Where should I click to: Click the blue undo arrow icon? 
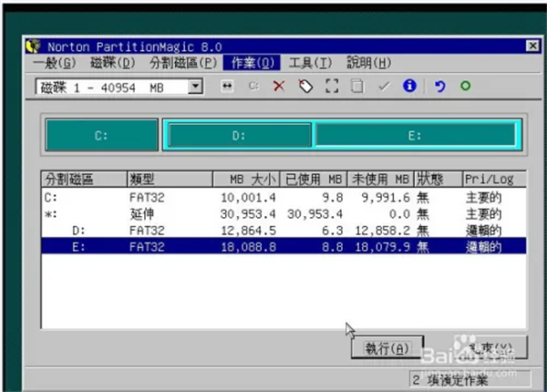coord(440,86)
